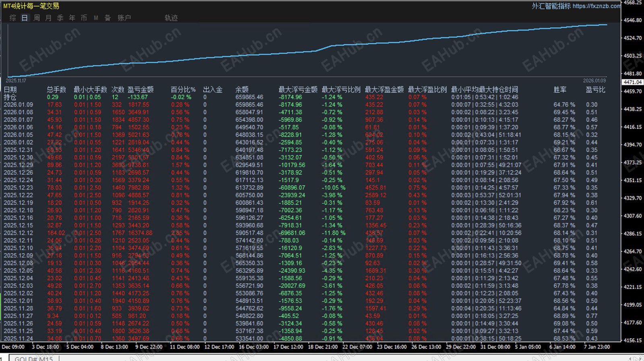Click the 盈亏比 column header
Viewport: 644px width, 361px height.
coord(595,89)
